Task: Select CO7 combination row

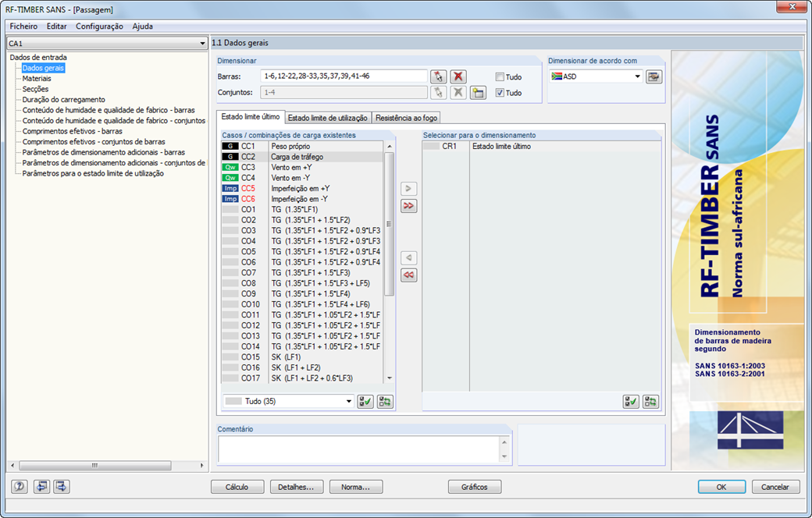Action: [302, 273]
